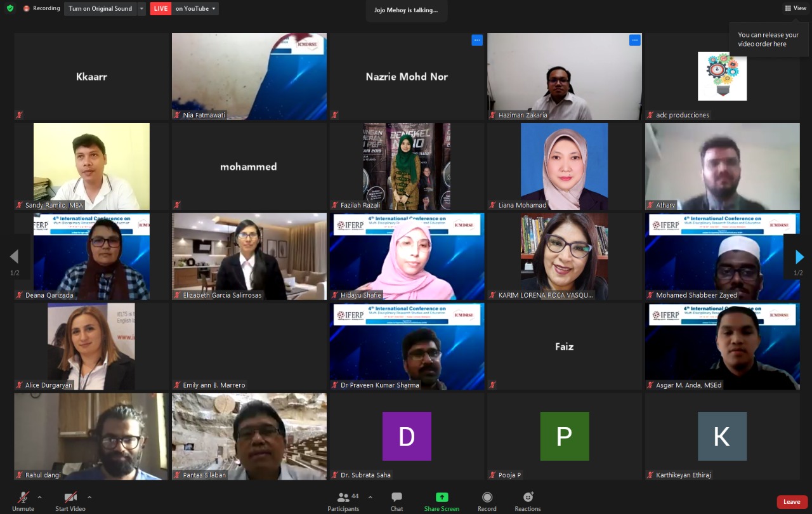Select Mohamed Shabbeer Zayed's video tile
Viewport: 812px width, 514px height.
[723, 256]
